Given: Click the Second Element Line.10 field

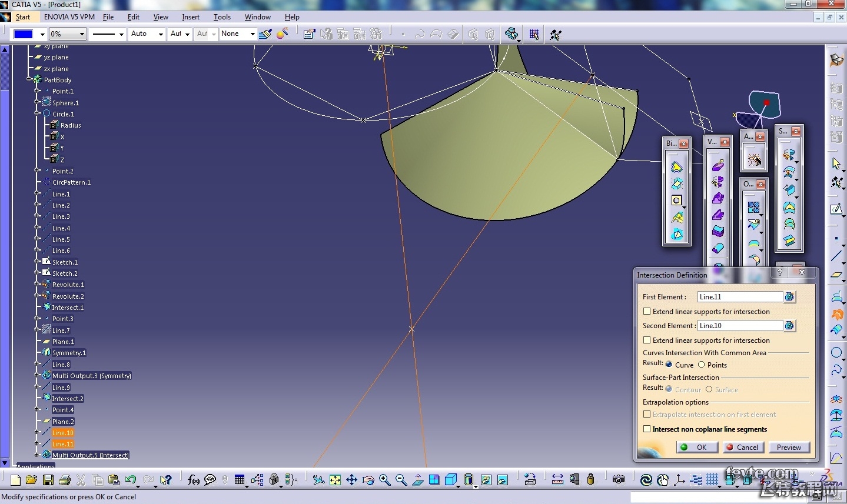Looking at the screenshot, I should [740, 326].
